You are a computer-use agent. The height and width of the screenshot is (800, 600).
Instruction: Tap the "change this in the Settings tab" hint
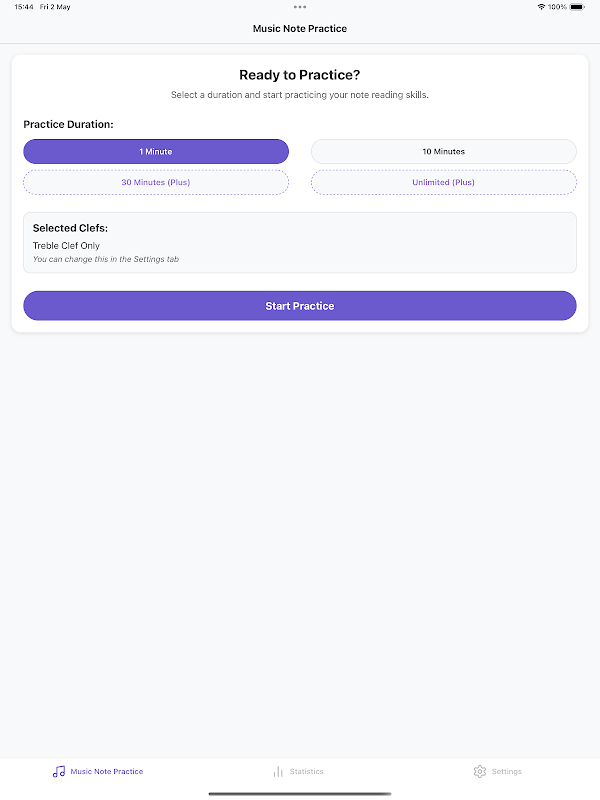106,259
